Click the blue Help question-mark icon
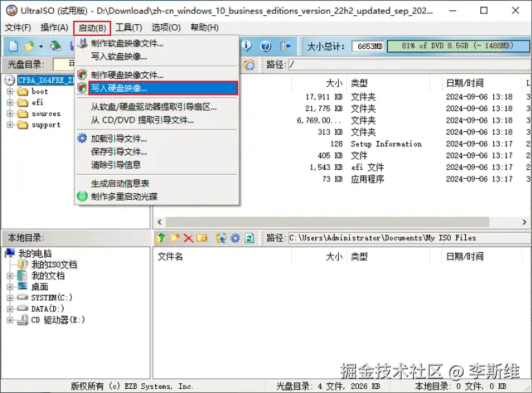This screenshot has width=532, height=393. tap(266, 46)
